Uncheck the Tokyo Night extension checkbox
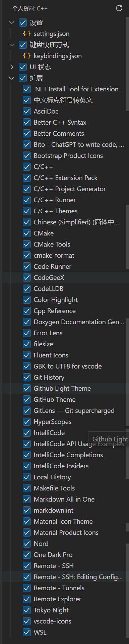129x644 pixels. pyautogui.click(x=27, y=610)
